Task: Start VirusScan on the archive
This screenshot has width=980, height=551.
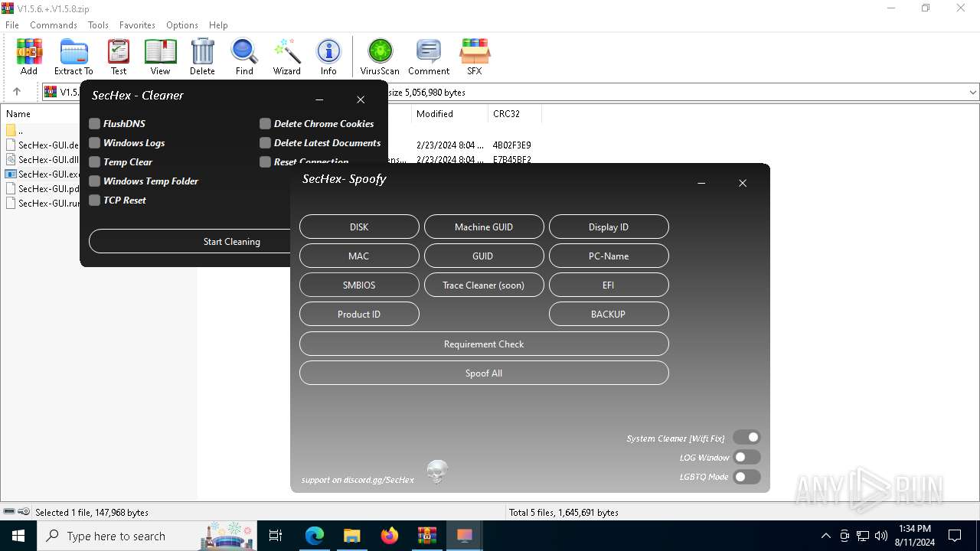Action: pyautogui.click(x=380, y=57)
